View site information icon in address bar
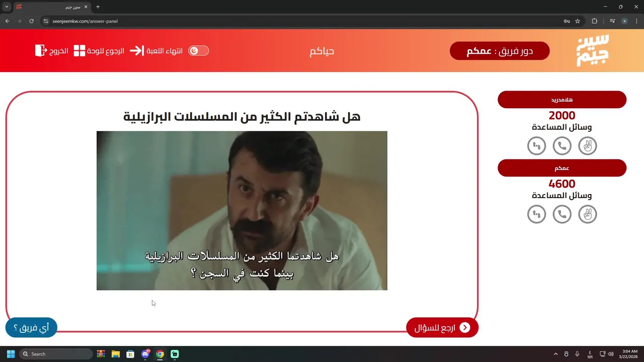644x362 pixels. pyautogui.click(x=46, y=21)
